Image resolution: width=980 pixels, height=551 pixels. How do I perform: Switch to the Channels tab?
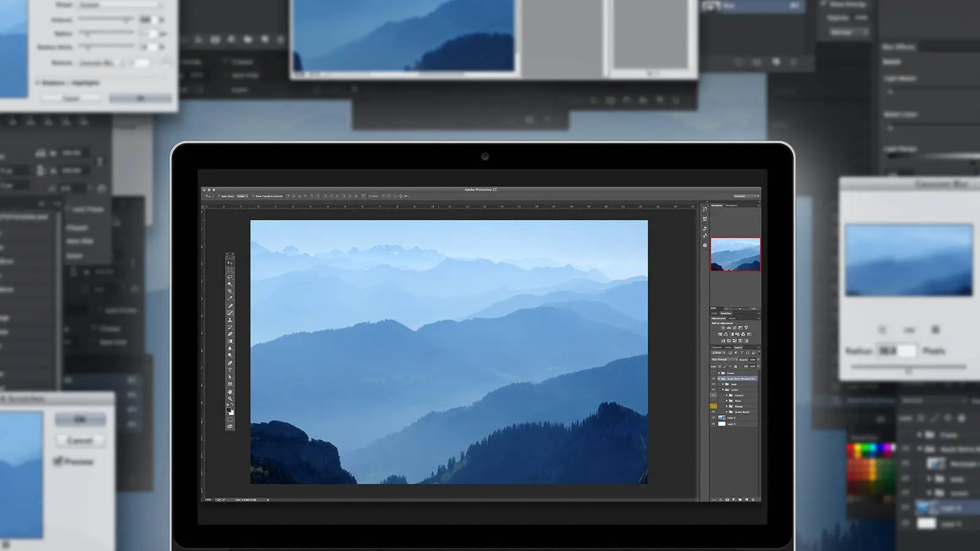(717, 347)
